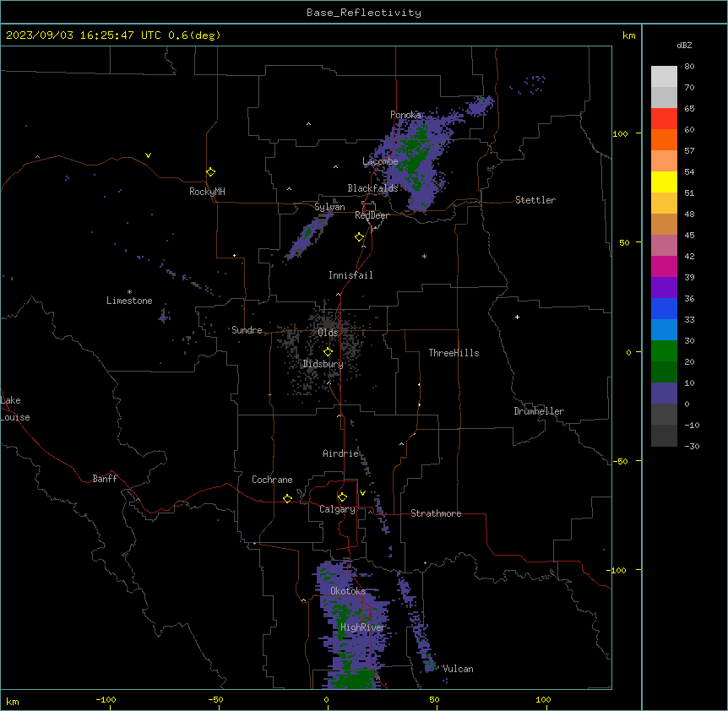Click the Base_Reflectivity title
This screenshot has width=728, height=711.
364,13
